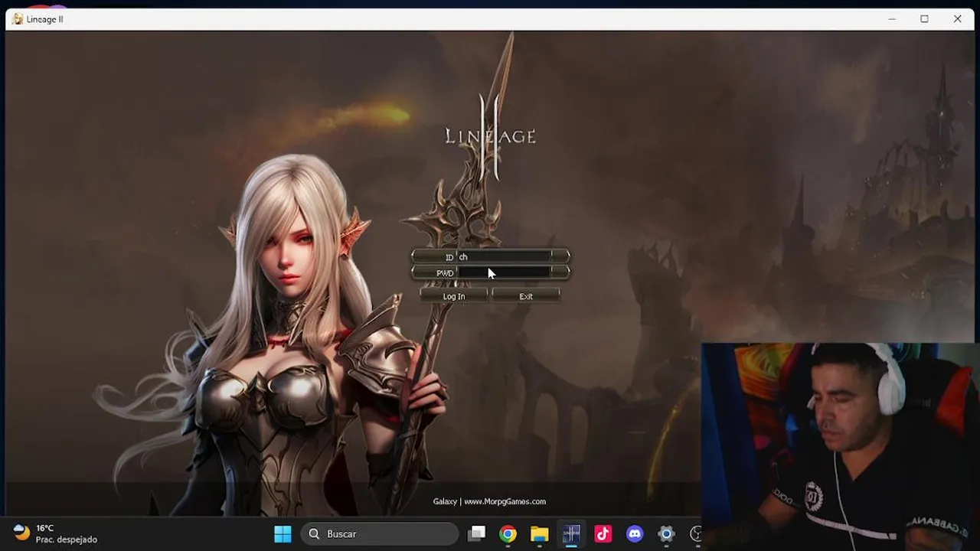Click the www.MorpgGames.com footer text
Screen dimensions: 980x551
click(505, 501)
